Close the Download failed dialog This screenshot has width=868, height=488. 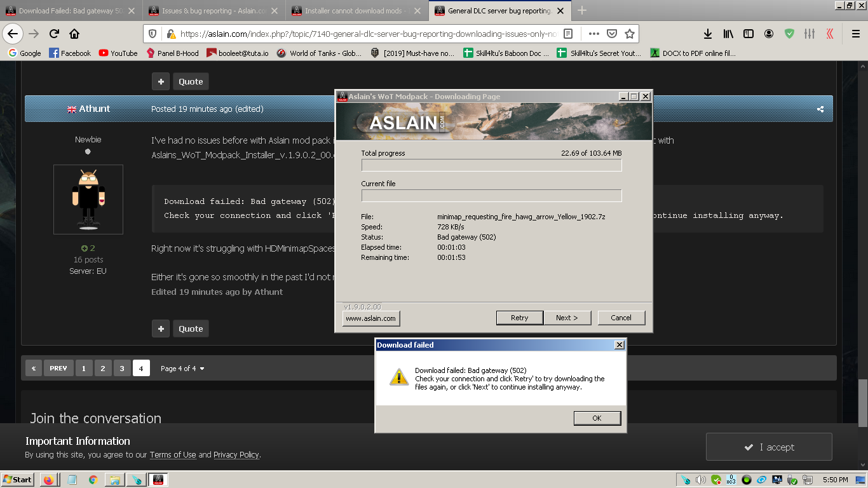click(x=620, y=345)
